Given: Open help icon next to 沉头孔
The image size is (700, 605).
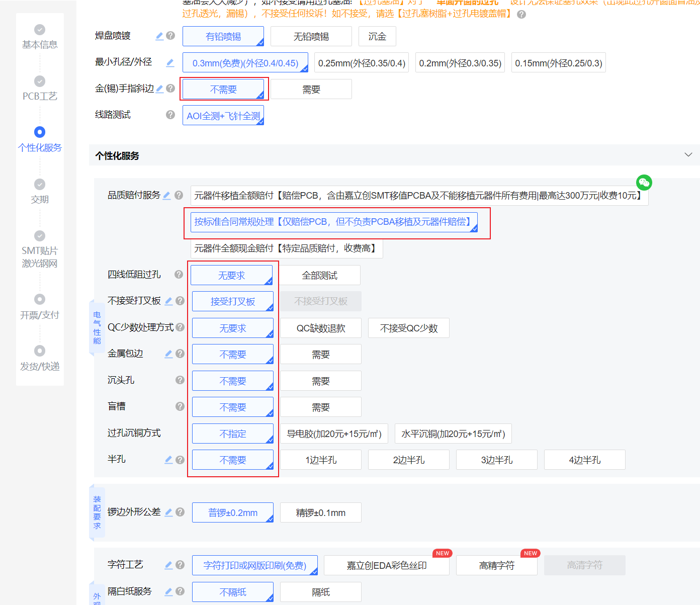Looking at the screenshot, I should (180, 380).
